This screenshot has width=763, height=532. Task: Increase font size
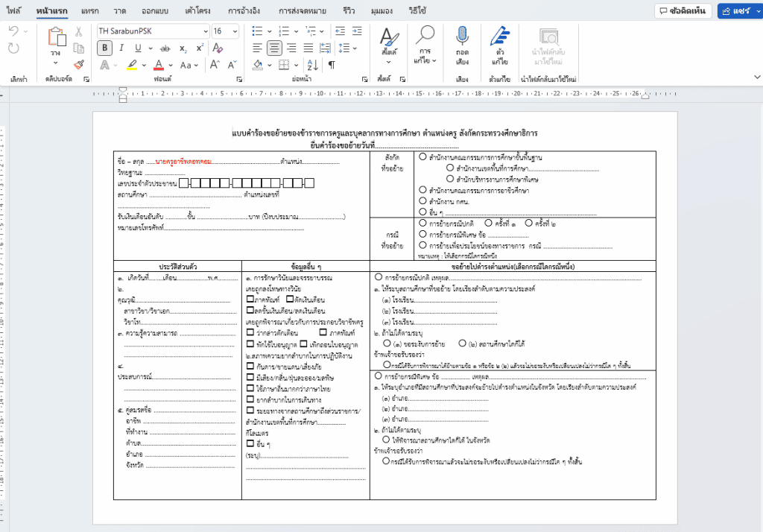[215, 65]
